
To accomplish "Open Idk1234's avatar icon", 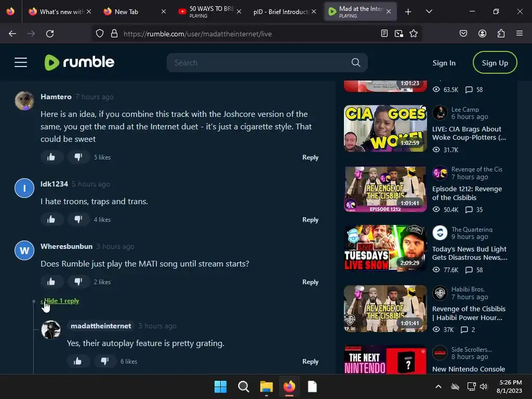I will pyautogui.click(x=24, y=188).
